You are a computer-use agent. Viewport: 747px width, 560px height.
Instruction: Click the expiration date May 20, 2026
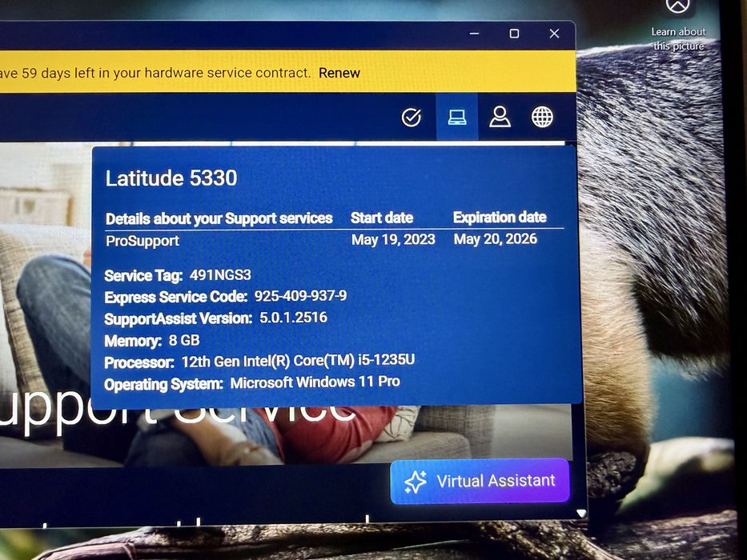click(495, 238)
